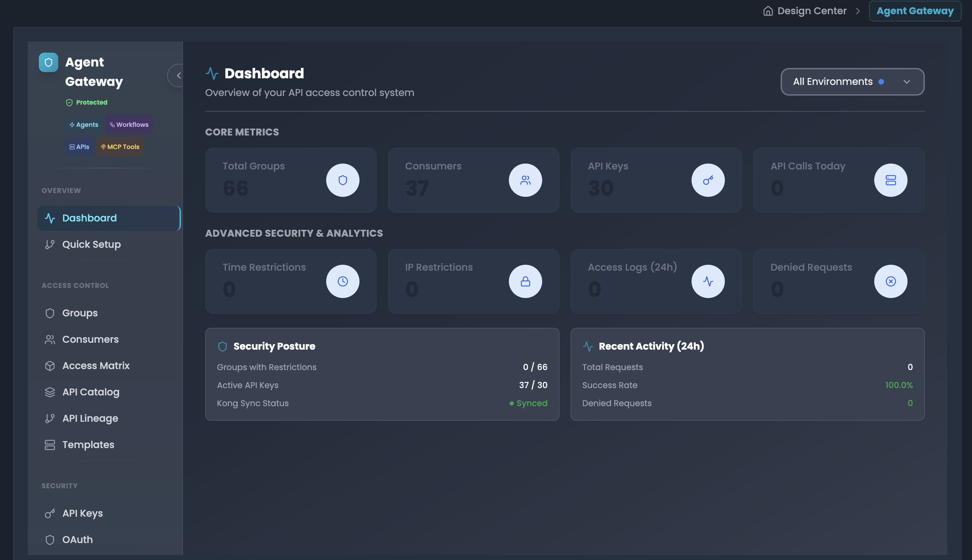Go to Access Matrix page
972x560 pixels.
[96, 365]
